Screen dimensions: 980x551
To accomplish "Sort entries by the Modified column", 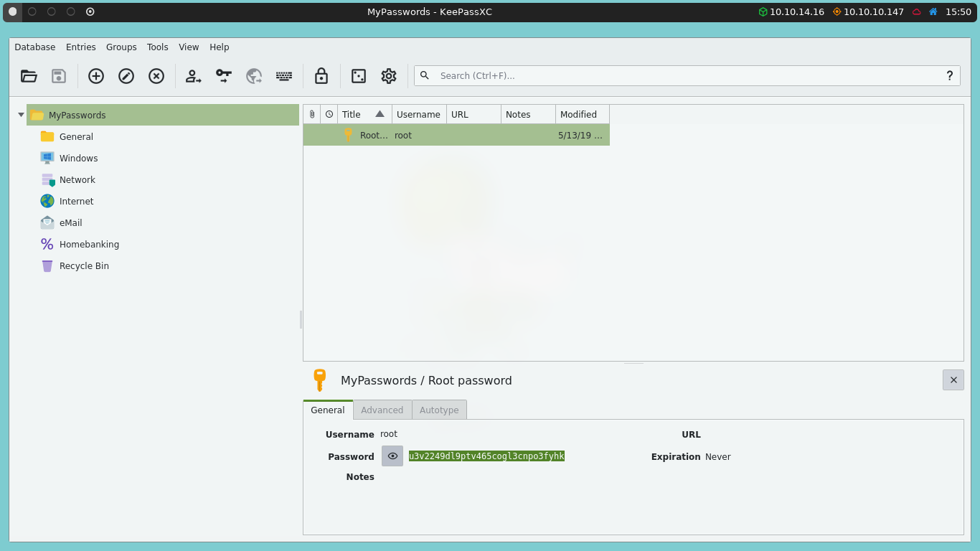I will coord(583,114).
